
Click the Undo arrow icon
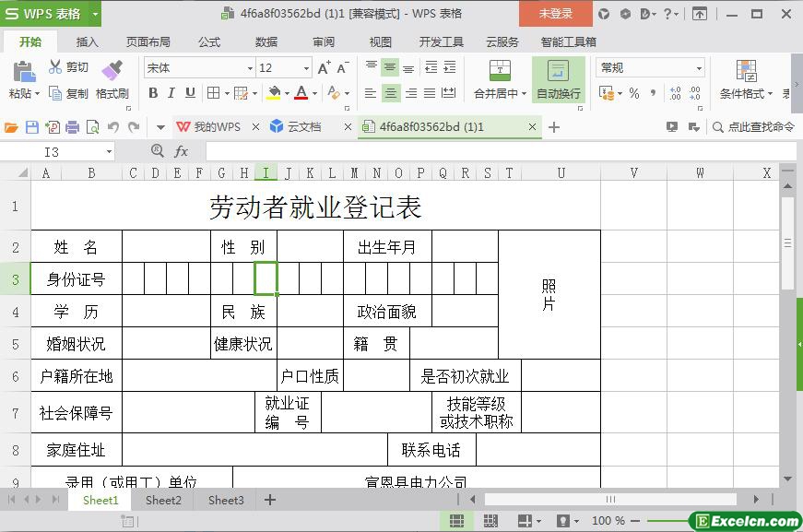113,127
